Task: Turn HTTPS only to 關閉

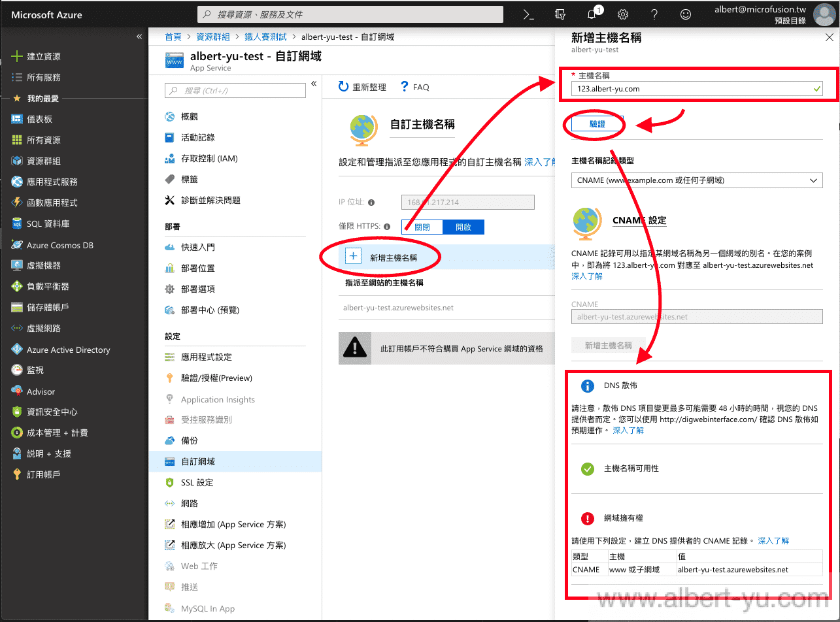Action: pos(422,227)
